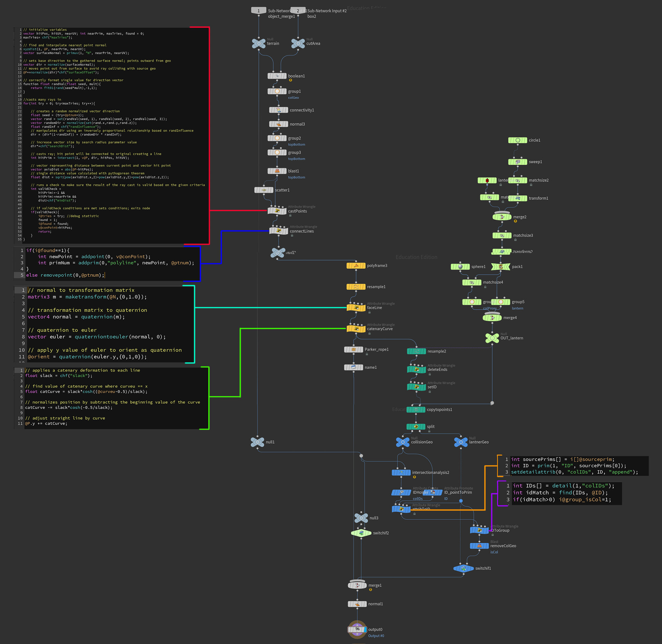The image size is (662, 644).
Task: Click the castPoints Attribute Wrangle node
Action: pos(277,211)
